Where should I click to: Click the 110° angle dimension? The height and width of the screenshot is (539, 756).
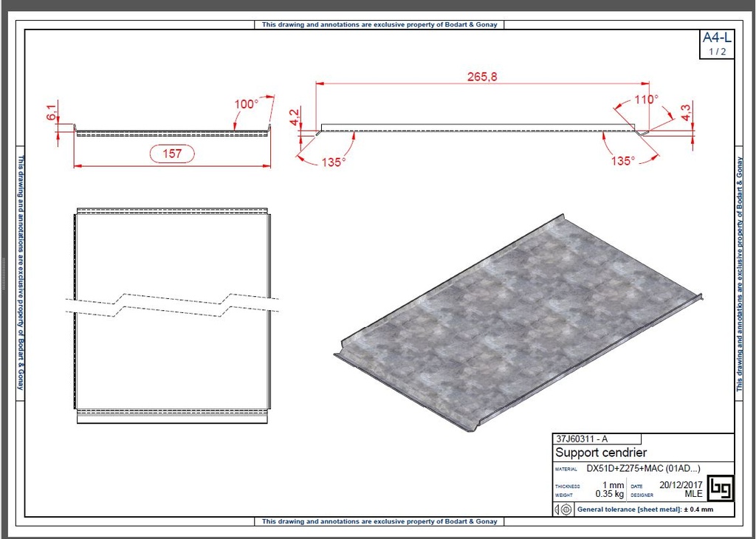tap(645, 99)
